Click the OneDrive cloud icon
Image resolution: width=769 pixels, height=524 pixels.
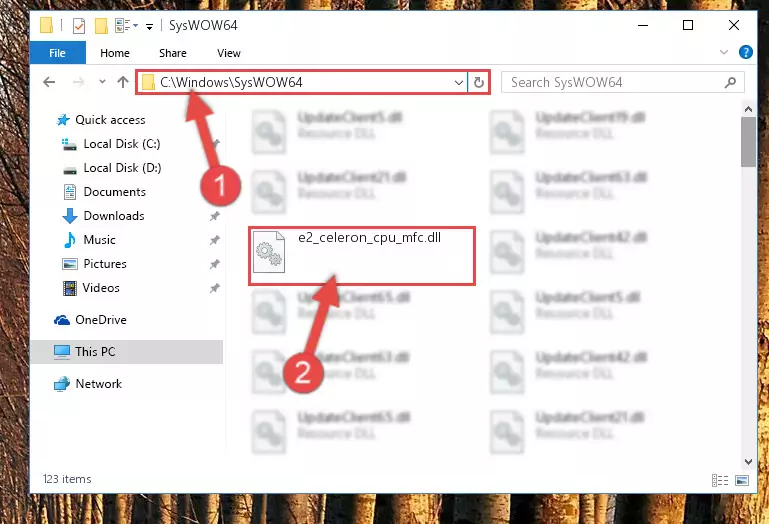[x=62, y=320]
